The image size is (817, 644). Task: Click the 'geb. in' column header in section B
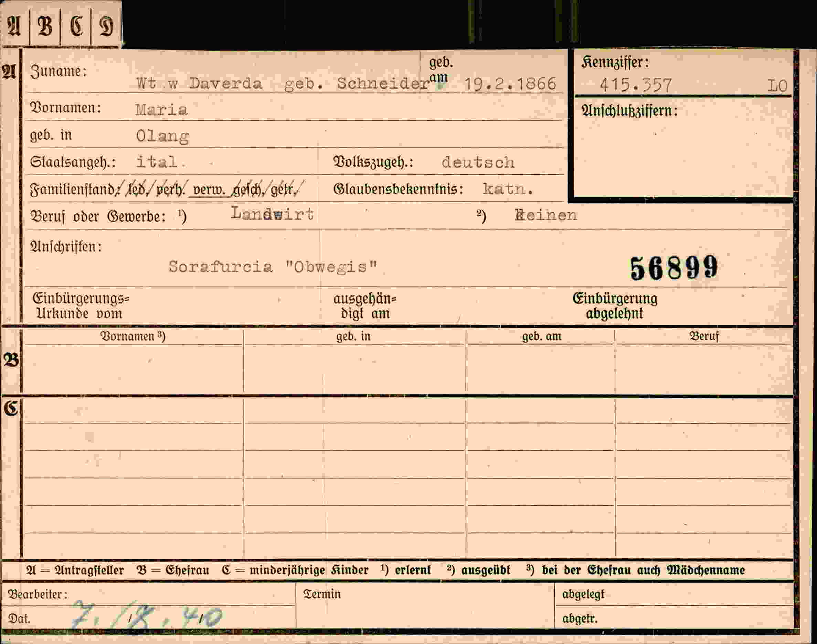(353, 336)
